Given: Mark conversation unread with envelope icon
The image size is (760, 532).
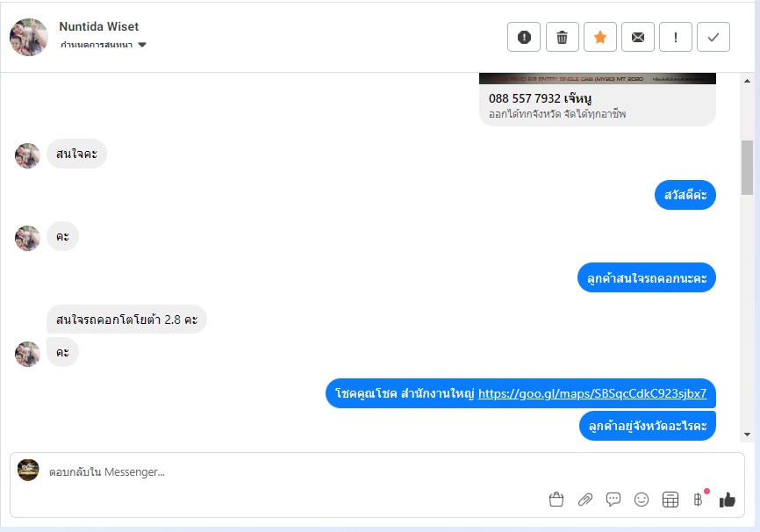Looking at the screenshot, I should (638, 37).
